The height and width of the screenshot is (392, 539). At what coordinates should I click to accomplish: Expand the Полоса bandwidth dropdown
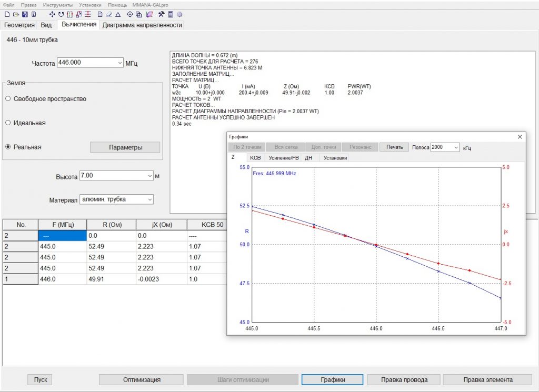coord(456,148)
